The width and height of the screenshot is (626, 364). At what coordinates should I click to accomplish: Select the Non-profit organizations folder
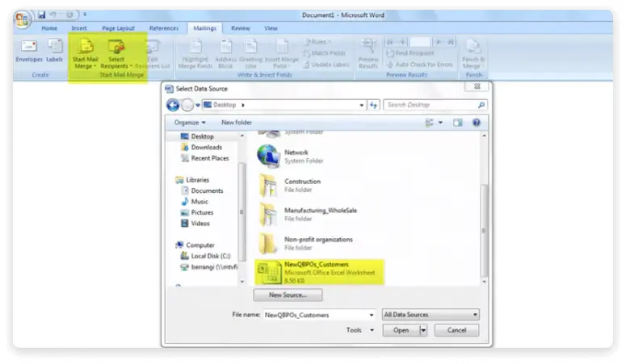point(306,244)
